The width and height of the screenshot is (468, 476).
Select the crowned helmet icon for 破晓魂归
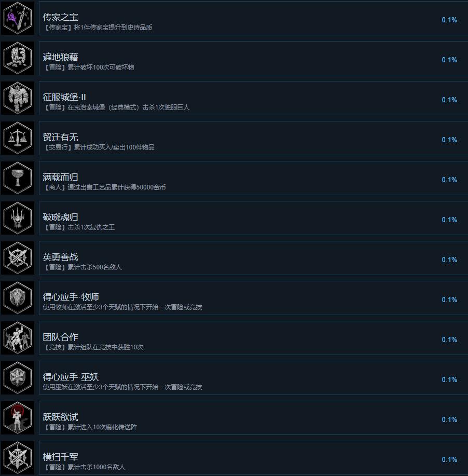coord(18,218)
